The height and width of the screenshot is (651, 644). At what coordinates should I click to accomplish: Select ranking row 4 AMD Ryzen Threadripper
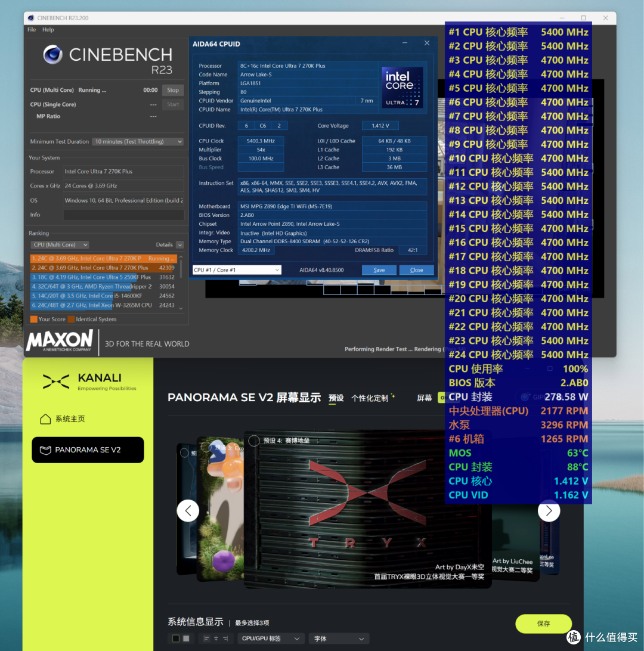click(103, 287)
